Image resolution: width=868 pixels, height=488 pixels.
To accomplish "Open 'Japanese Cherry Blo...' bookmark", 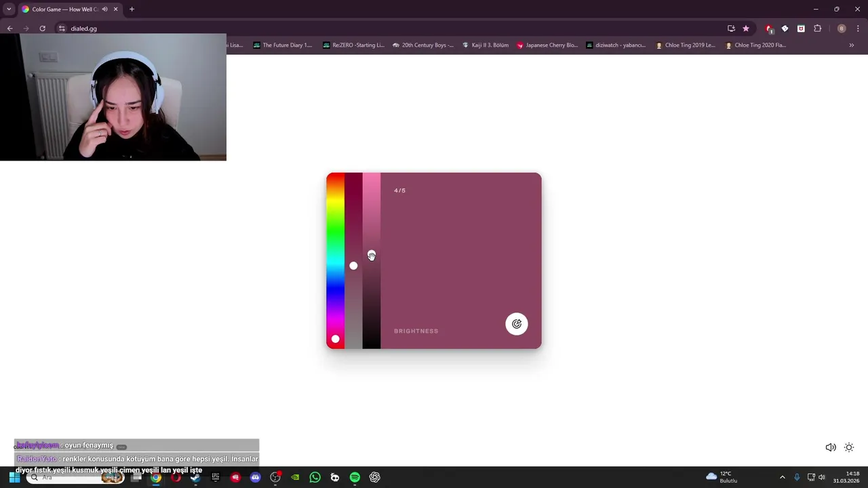I will tap(547, 45).
